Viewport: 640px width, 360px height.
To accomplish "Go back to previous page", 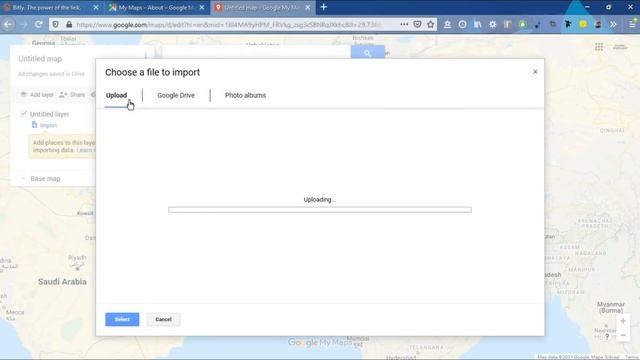I will [x=8, y=24].
